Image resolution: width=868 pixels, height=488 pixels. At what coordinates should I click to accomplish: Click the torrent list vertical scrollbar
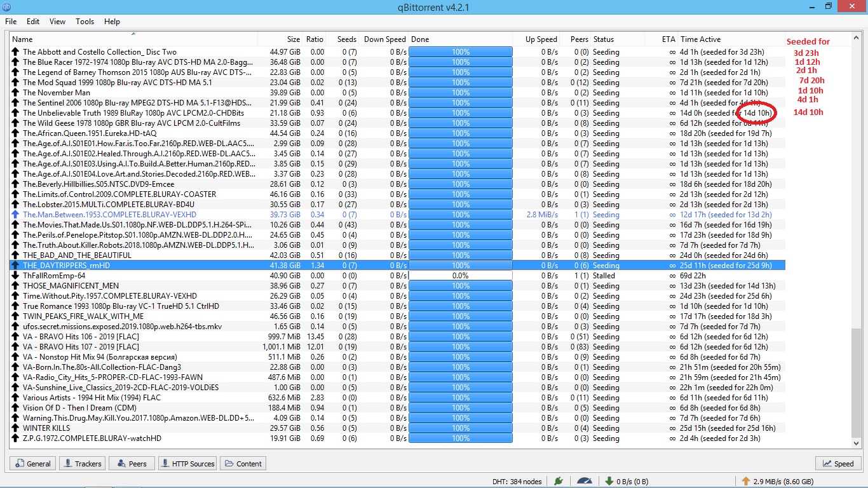[x=857, y=384]
